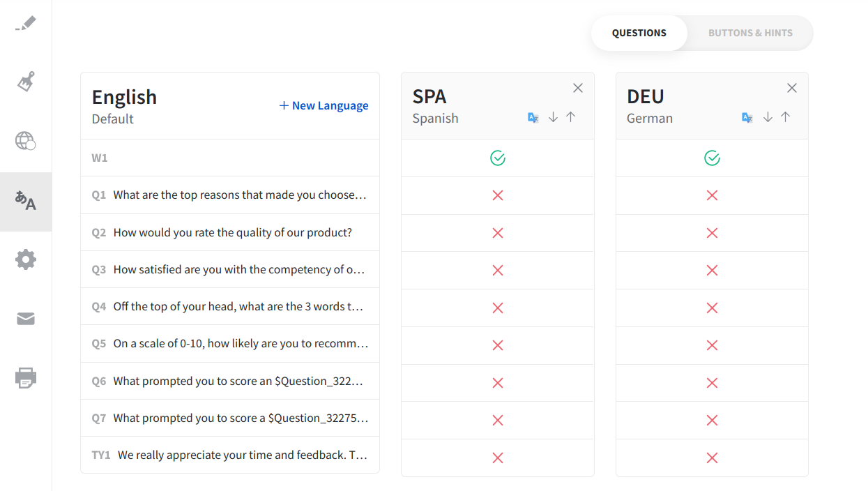Switch to Buttons & Hints tab
Viewport: 868px width, 491px height.
coord(750,33)
